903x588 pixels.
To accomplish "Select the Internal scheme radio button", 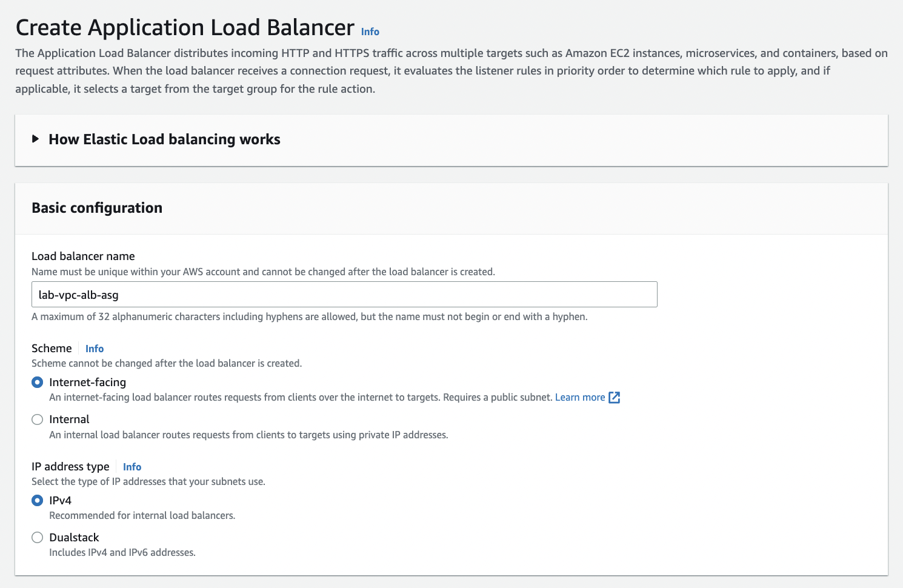I will (x=38, y=419).
